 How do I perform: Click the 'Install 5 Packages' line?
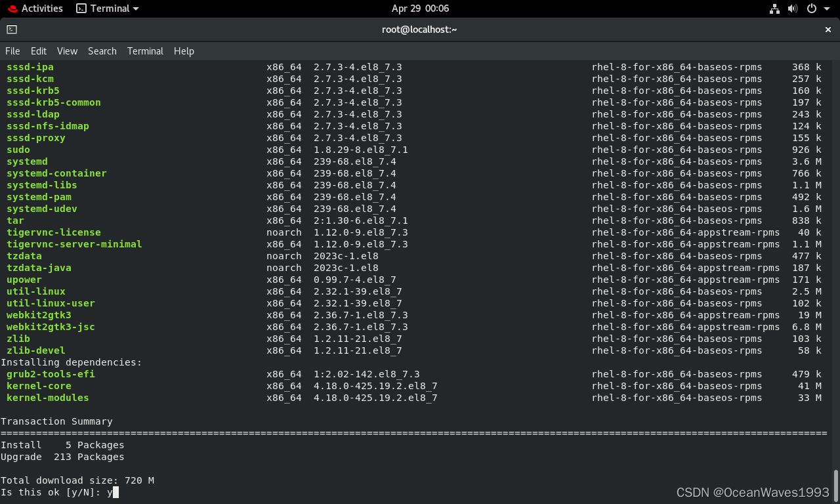(x=62, y=445)
